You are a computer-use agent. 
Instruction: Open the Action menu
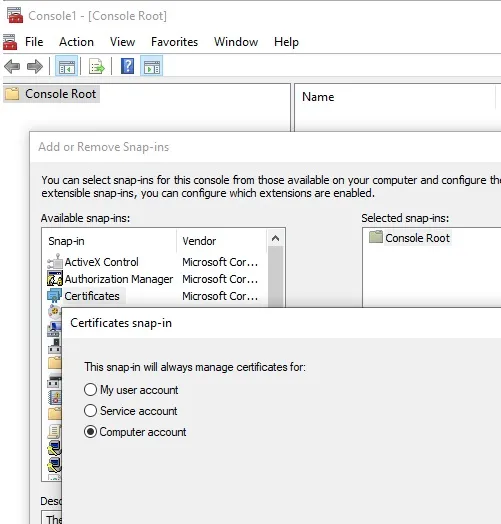[x=76, y=42]
